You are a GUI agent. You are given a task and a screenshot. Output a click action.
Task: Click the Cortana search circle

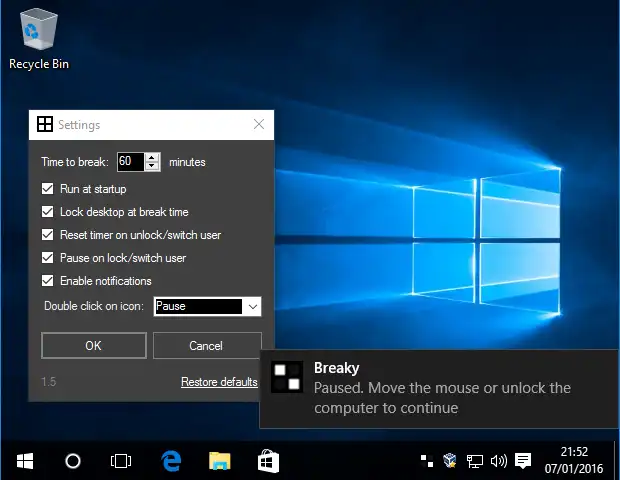[x=73, y=461]
